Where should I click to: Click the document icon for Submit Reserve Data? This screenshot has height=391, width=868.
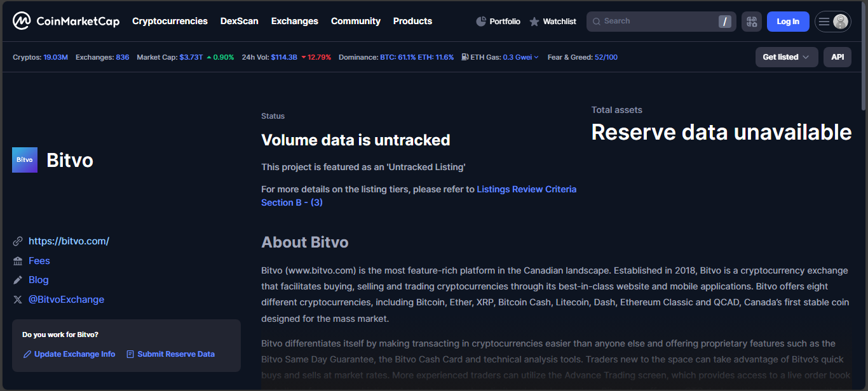(x=130, y=354)
